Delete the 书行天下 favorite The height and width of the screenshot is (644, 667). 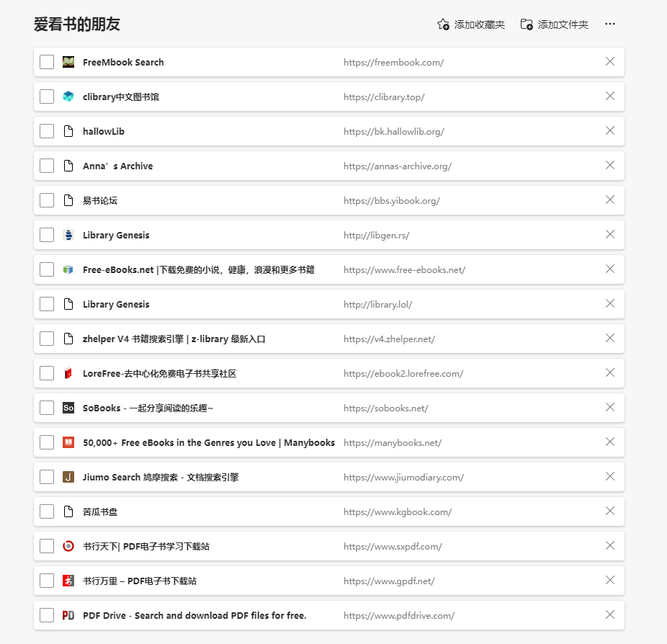[610, 545]
